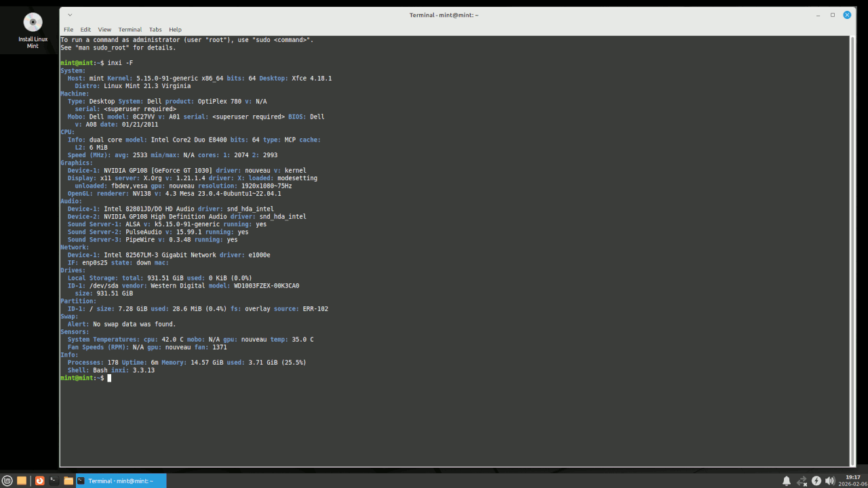Click 'Intel 82567LM-3 Gigabit Network' text
868x488 pixels.
click(160, 255)
